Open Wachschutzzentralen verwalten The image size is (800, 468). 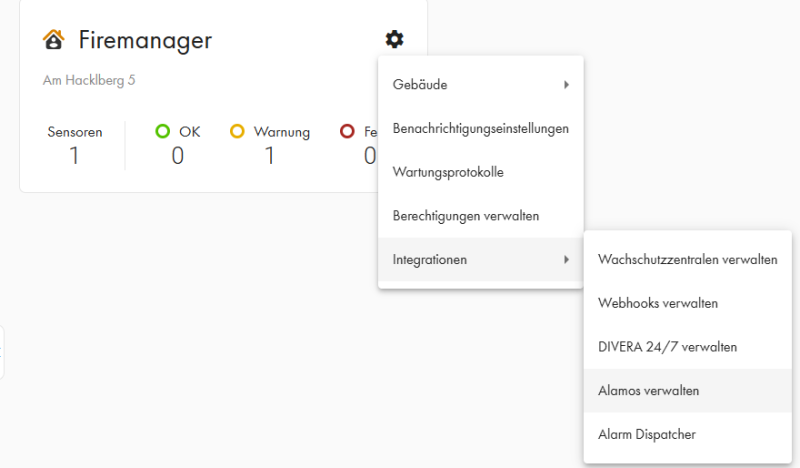point(687,260)
